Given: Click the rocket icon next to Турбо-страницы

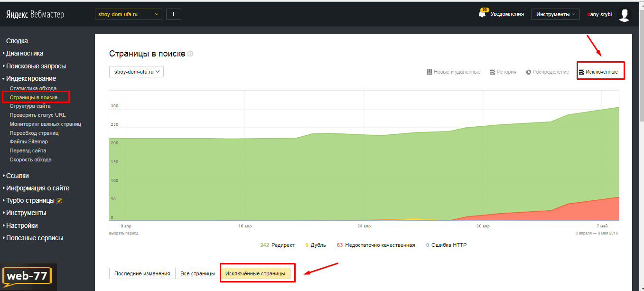Looking at the screenshot, I should [59, 201].
